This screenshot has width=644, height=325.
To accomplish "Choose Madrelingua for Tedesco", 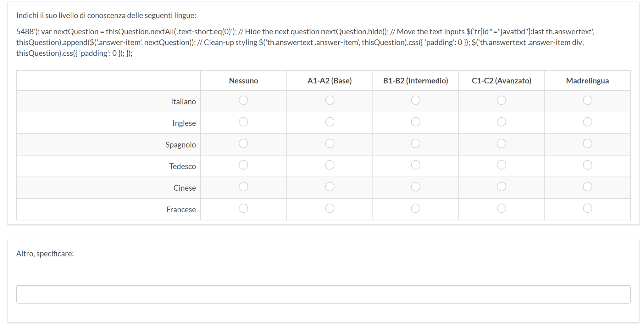I will click(587, 165).
